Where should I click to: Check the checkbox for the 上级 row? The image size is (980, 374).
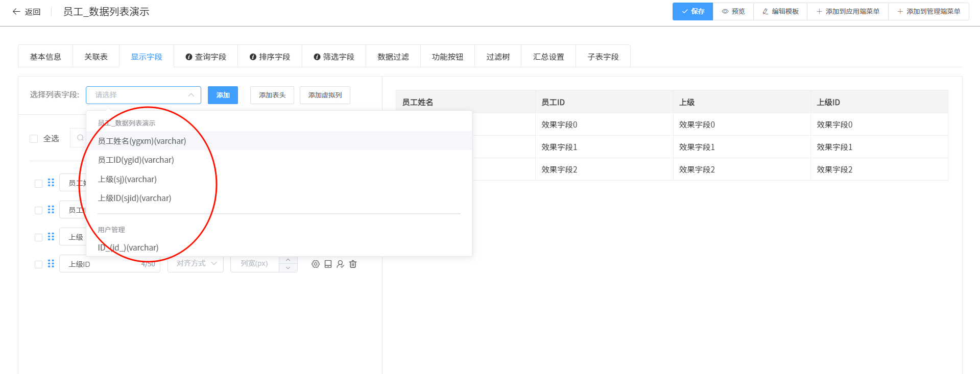[x=38, y=237]
